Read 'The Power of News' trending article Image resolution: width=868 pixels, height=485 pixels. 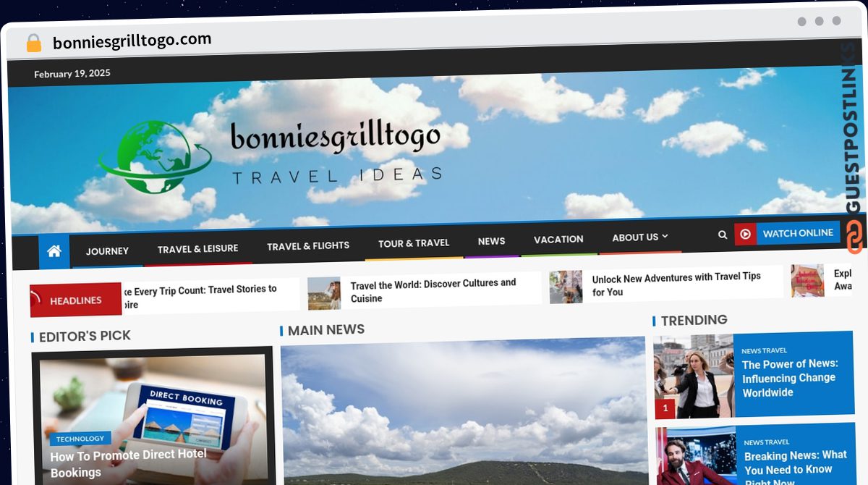pyautogui.click(x=790, y=378)
